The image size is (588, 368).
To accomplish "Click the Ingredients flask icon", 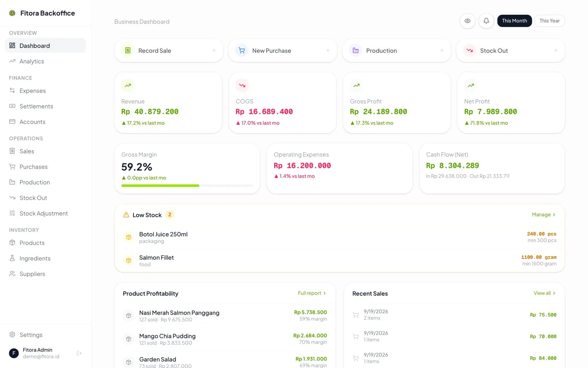I will pos(12,258).
